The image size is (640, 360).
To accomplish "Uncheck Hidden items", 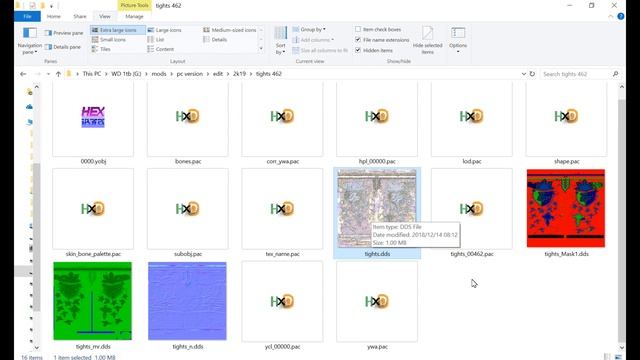I will 358,50.
